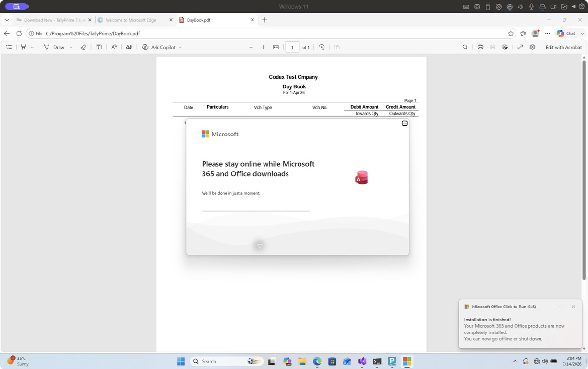Open options in Office Click-to-Run notification
Viewport: 588px width, 369px height.
560,307
